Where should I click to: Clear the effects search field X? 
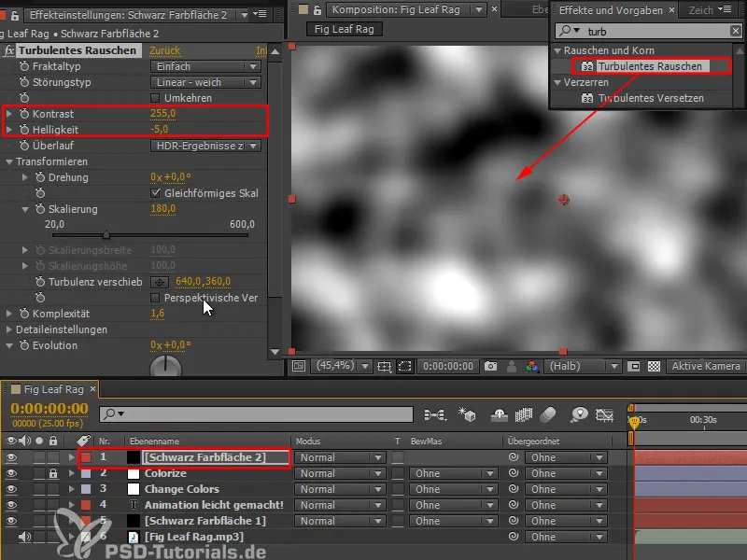[x=735, y=31]
